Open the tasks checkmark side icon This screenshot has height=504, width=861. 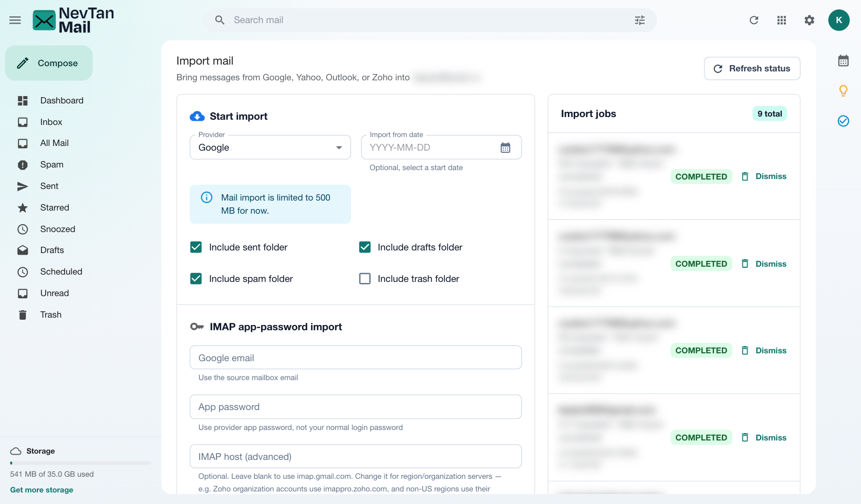843,121
